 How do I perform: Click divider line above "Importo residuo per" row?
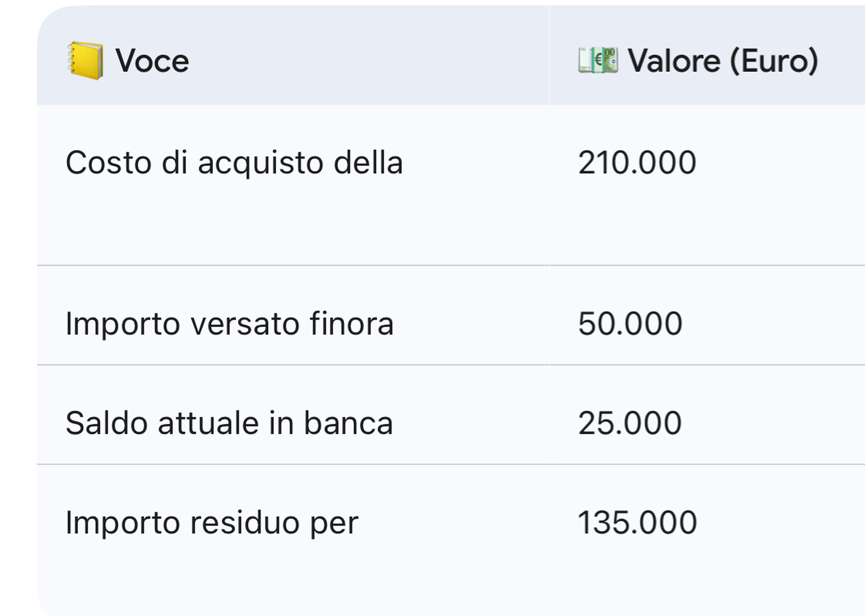[285, 464]
